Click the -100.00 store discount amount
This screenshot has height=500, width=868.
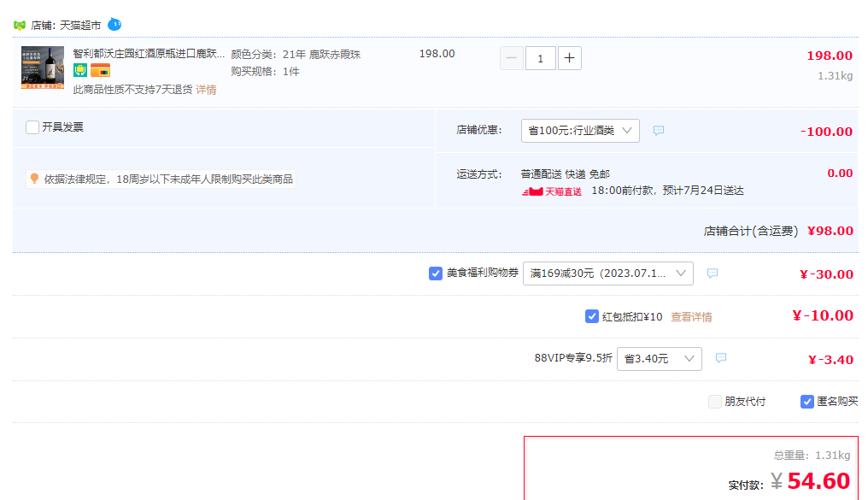click(x=826, y=132)
